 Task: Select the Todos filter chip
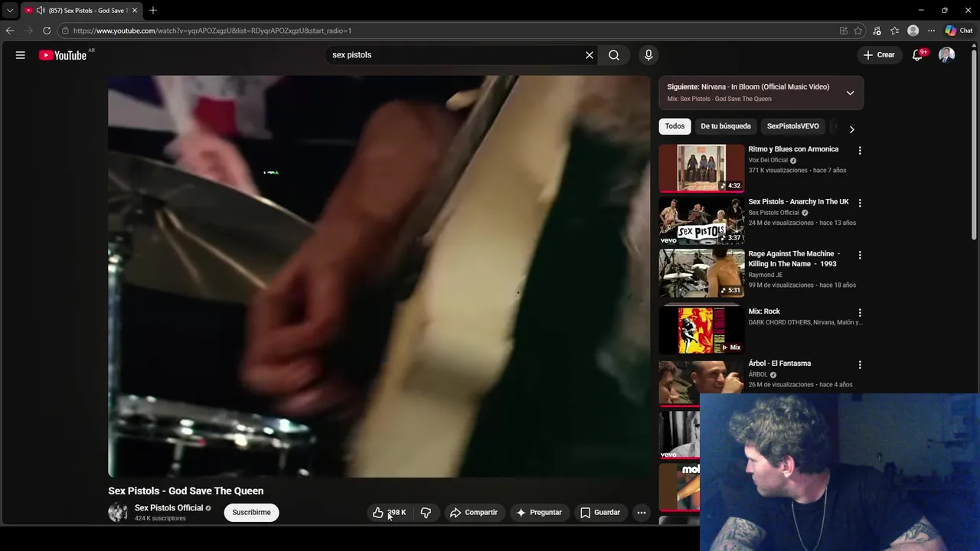tap(675, 126)
